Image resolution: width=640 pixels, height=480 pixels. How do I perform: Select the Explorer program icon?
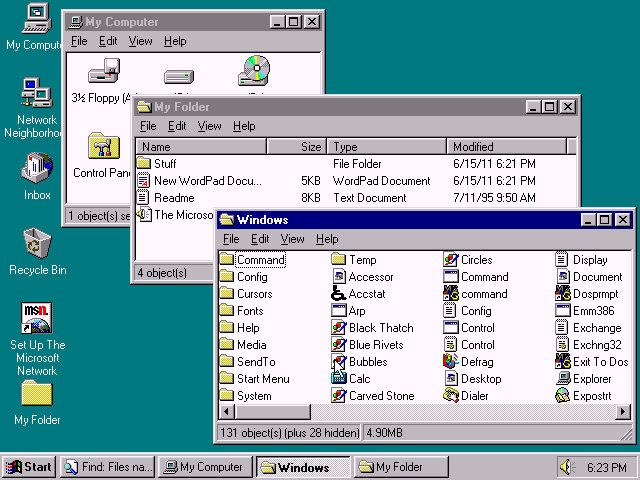563,379
